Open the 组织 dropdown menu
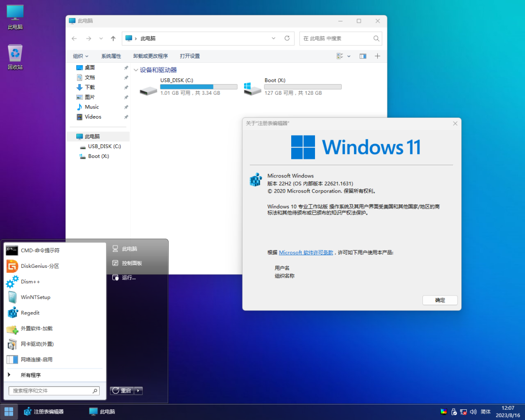The image size is (525, 420). [81, 56]
